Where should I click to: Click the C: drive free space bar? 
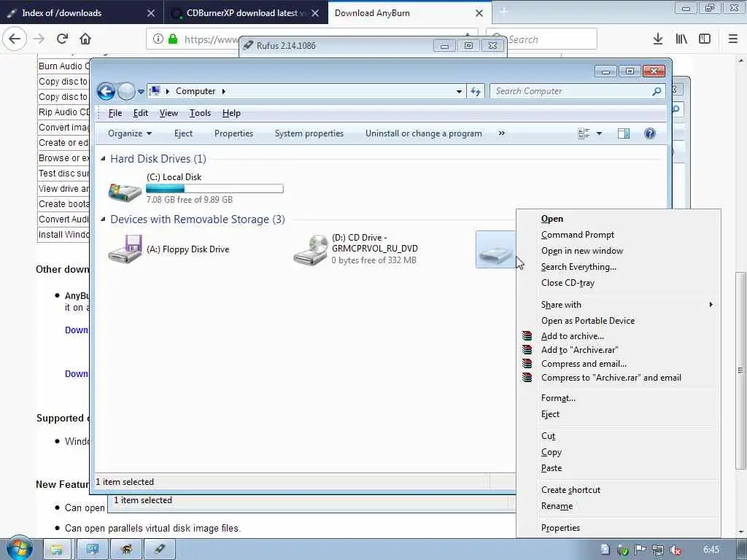point(215,189)
